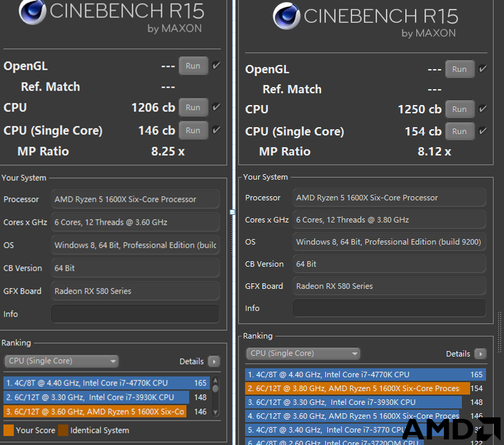504x445 pixels.
Task: Run CPU Single Core test in right window
Action: (x=460, y=131)
